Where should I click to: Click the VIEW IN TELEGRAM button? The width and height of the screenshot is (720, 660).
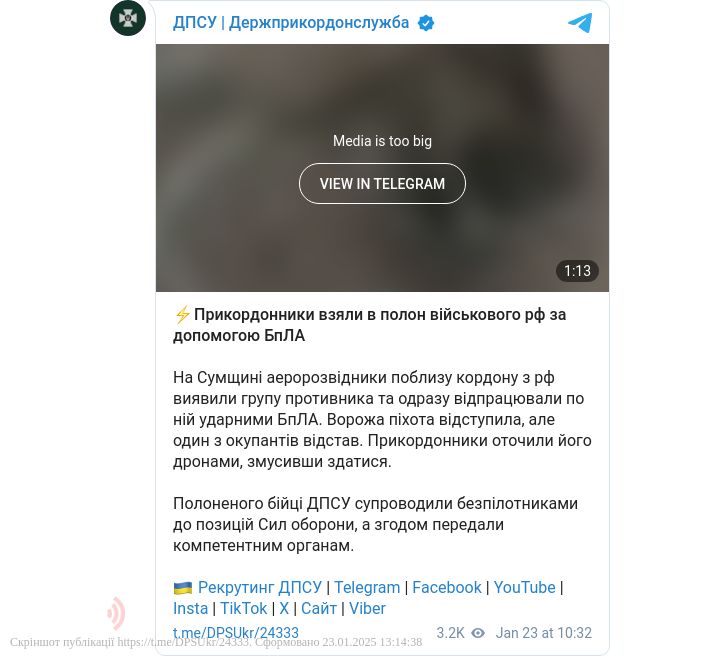(x=382, y=183)
